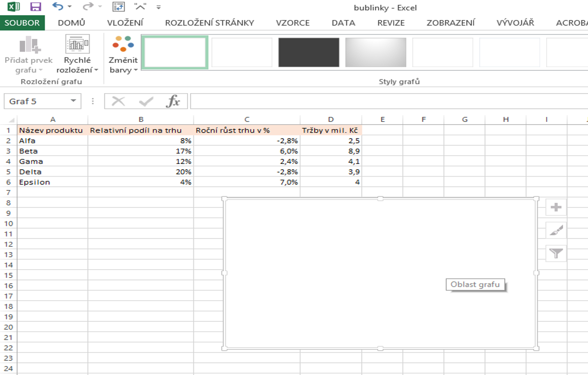Select column B header
This screenshot has width=588, height=375.
click(141, 119)
